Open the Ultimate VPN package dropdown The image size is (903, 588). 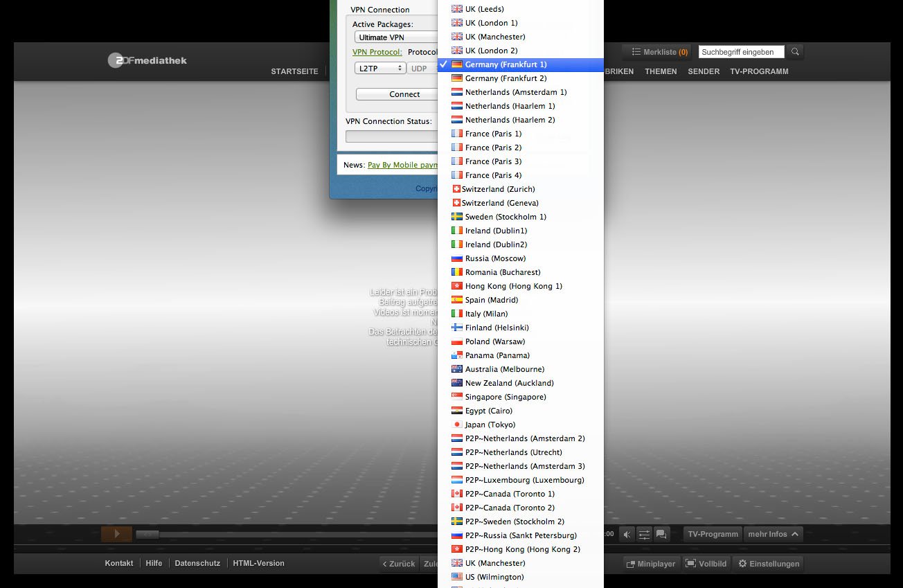tap(396, 37)
